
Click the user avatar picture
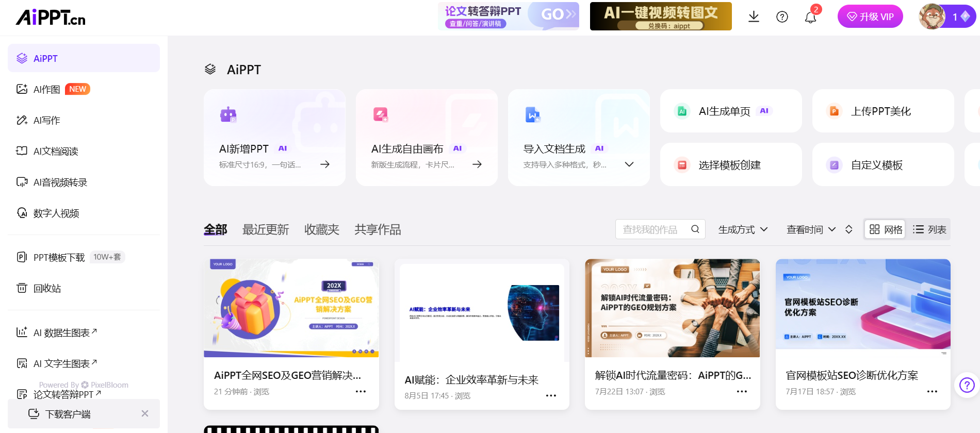coord(932,16)
